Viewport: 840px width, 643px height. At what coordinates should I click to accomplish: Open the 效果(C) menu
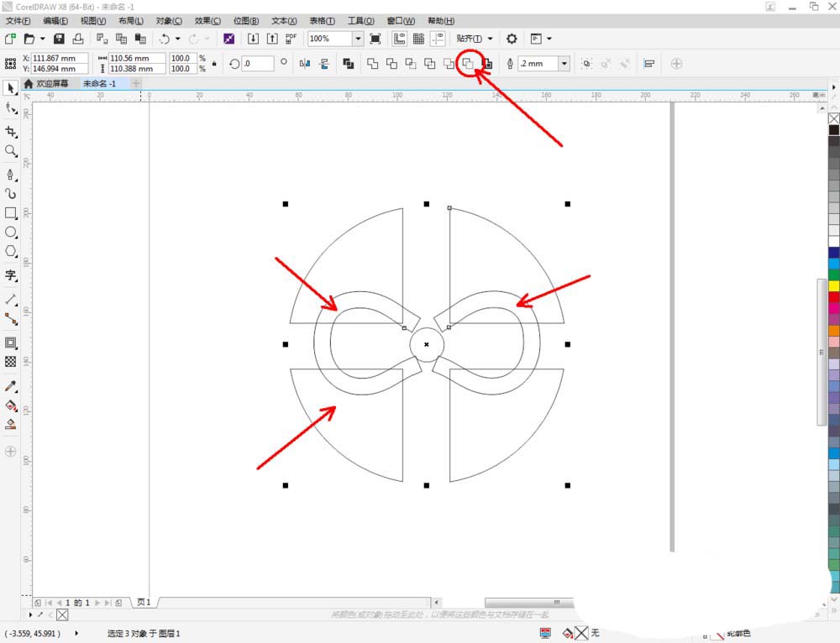click(x=207, y=21)
